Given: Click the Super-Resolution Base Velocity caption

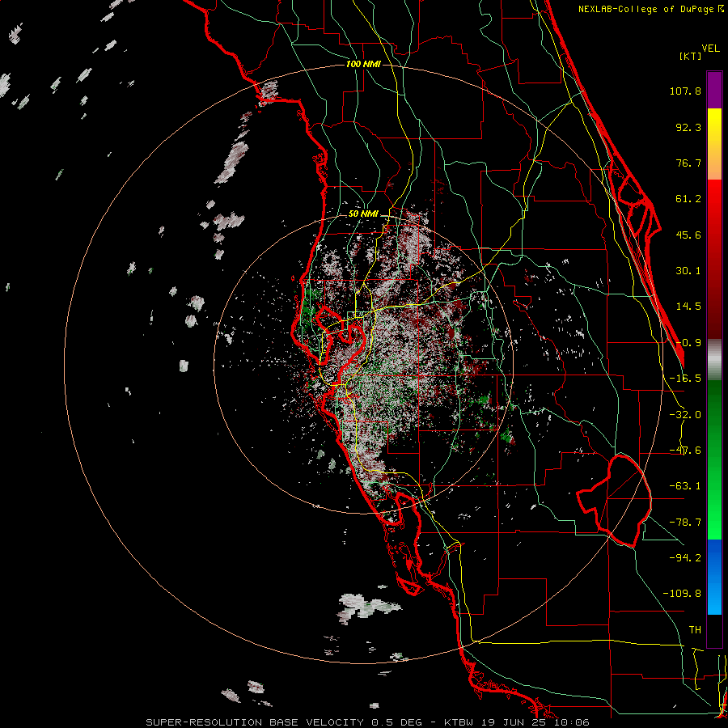Looking at the screenshot, I should point(368,722).
